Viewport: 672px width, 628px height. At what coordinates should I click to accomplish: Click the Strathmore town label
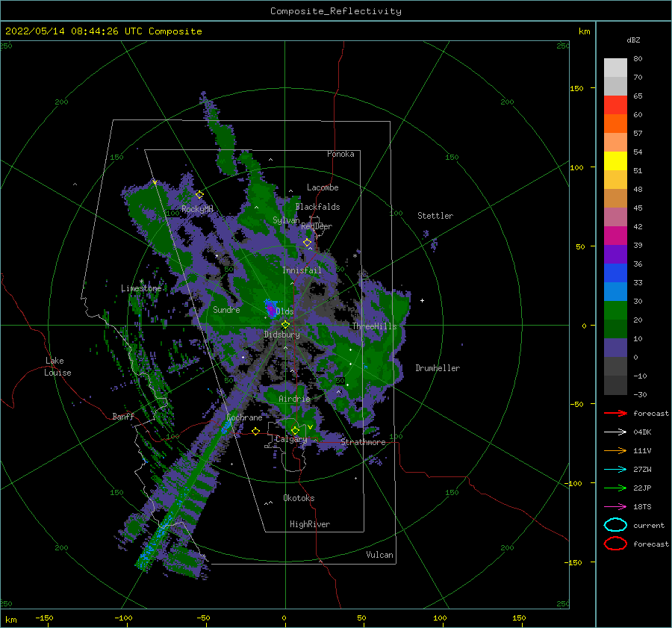[x=363, y=442]
